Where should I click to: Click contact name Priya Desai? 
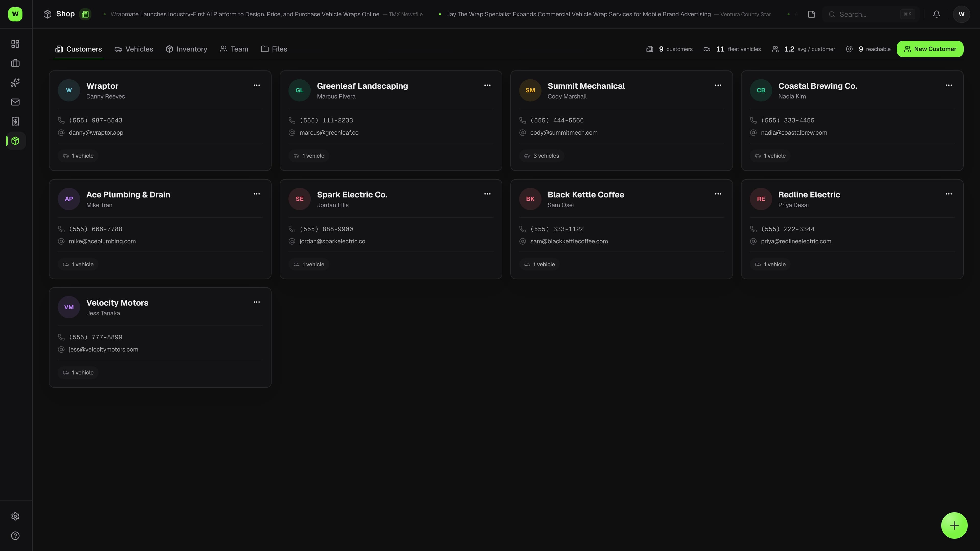point(793,205)
